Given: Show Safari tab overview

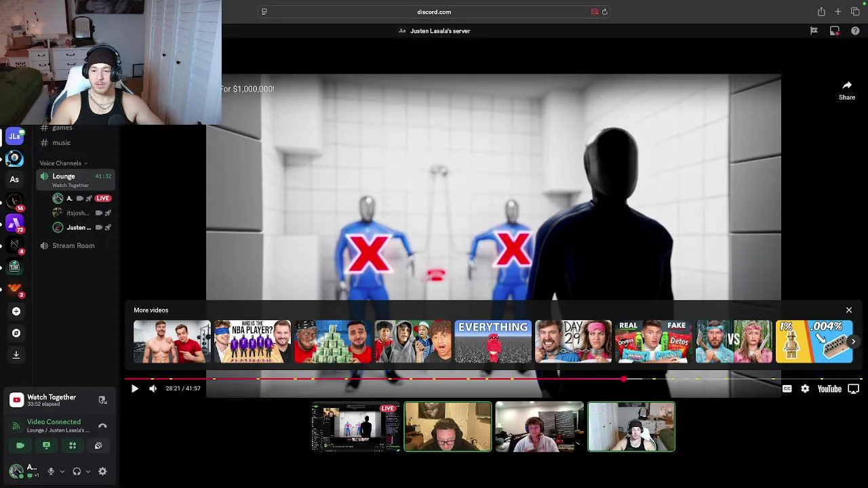Looking at the screenshot, I should (x=855, y=12).
